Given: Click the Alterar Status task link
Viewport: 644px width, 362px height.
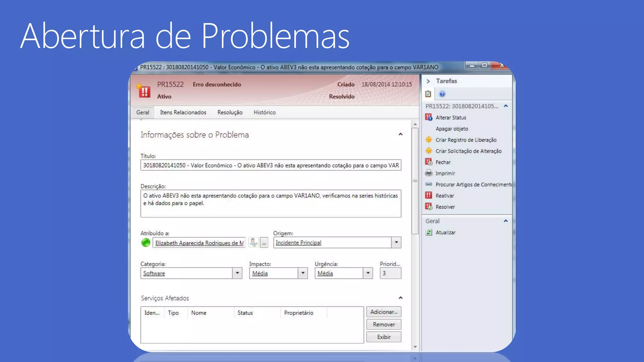Looking at the screenshot, I should click(x=451, y=118).
